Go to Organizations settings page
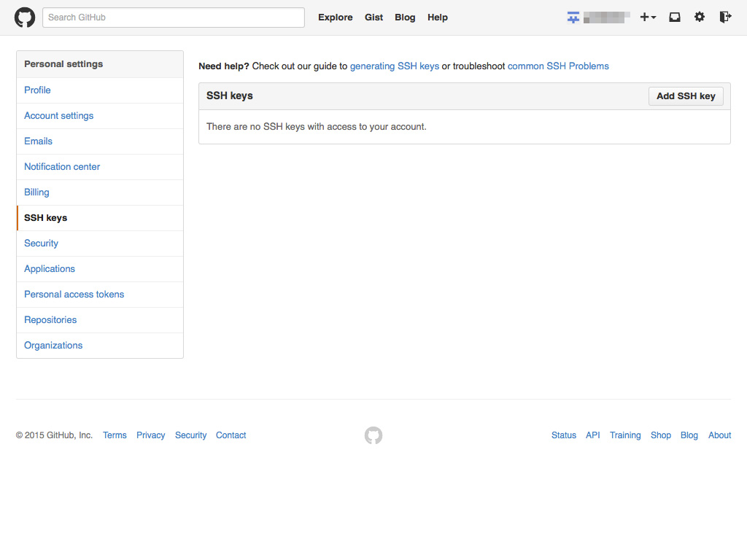Image resolution: width=747 pixels, height=560 pixels. (53, 346)
